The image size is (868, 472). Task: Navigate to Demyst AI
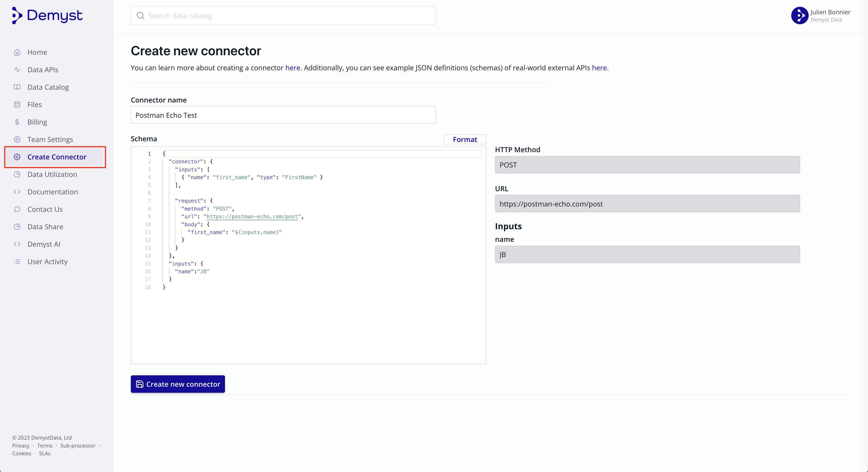click(x=44, y=244)
